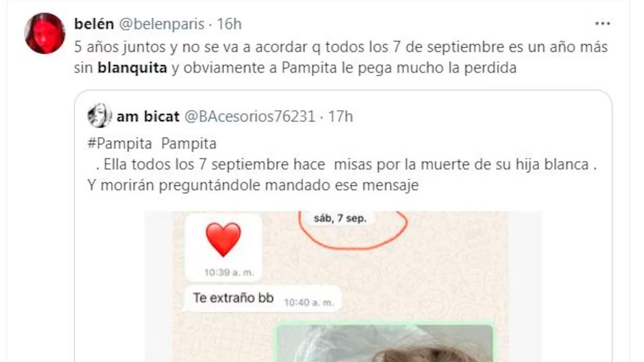Open am bicat's small profile avatar

[x=99, y=116]
